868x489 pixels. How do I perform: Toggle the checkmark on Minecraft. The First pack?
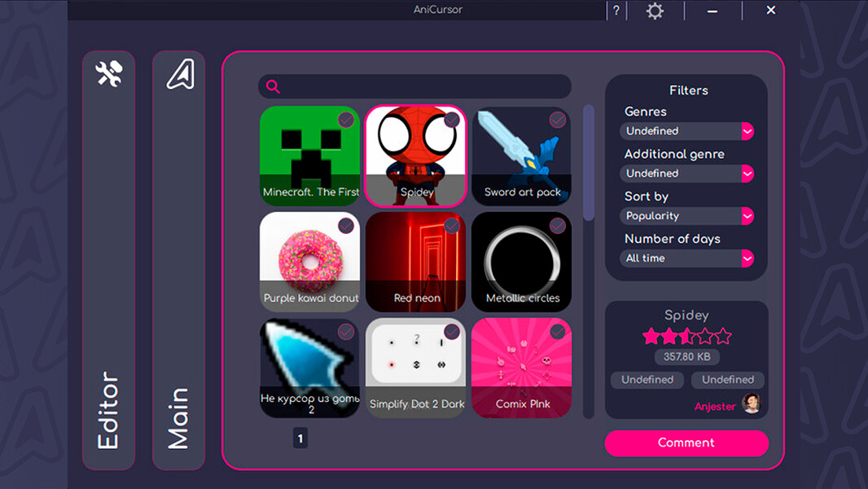click(344, 120)
